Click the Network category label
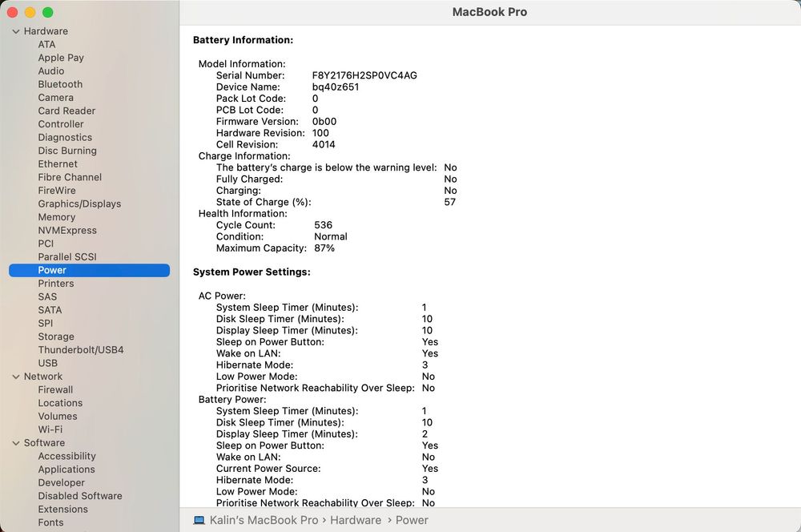Screen dimensions: 801x532 pyautogui.click(x=43, y=377)
